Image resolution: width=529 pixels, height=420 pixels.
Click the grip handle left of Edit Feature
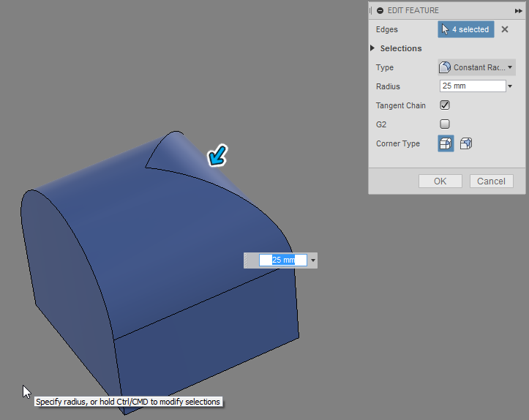371,10
